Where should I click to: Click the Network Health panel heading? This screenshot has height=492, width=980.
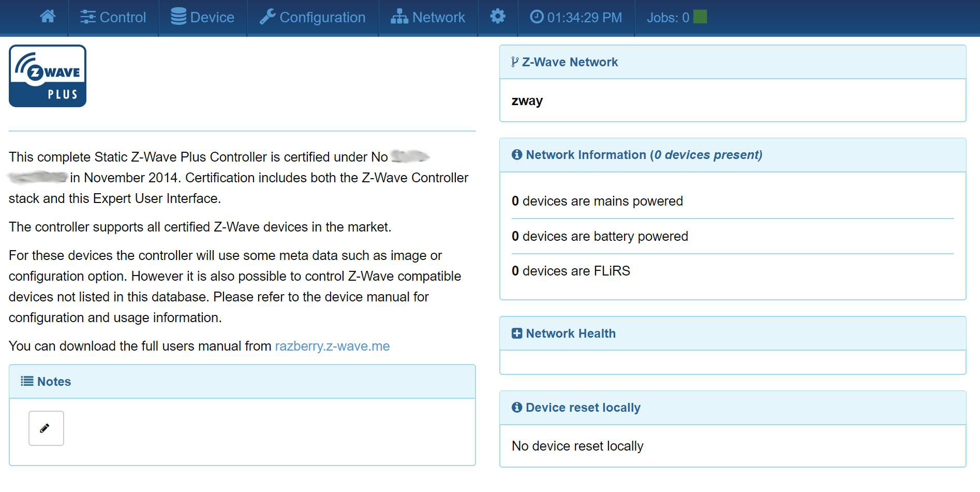[x=571, y=334]
